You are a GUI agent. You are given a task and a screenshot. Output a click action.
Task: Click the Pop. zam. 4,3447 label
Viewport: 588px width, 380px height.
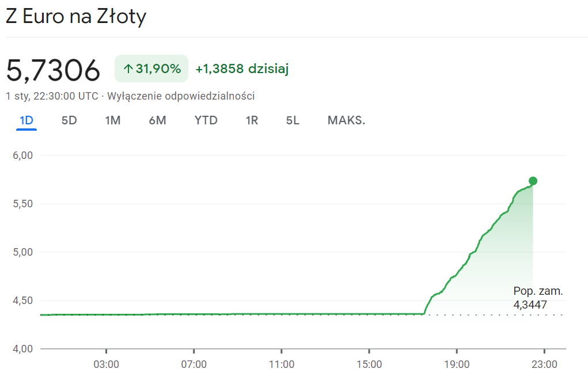point(537,298)
